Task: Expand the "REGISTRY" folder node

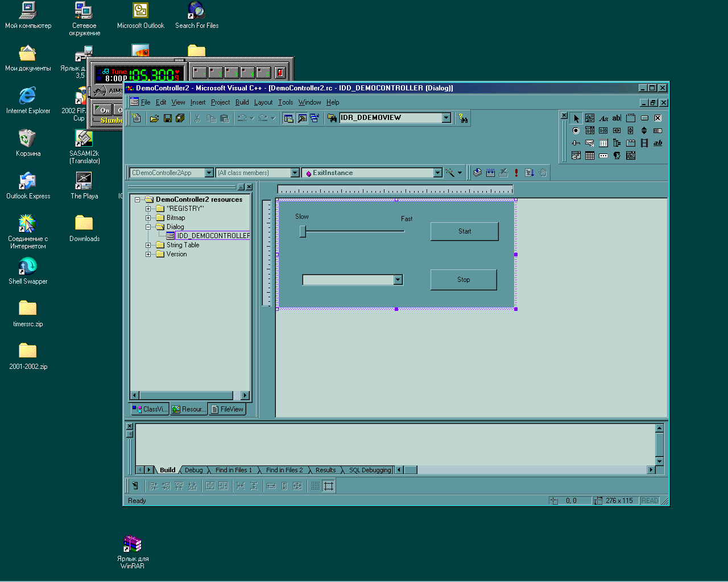Action: (148, 209)
